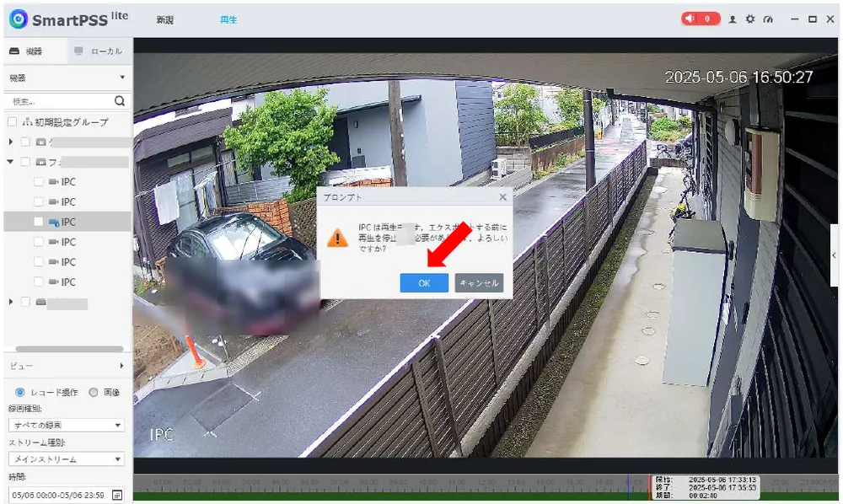
Task: Collapse second expanded device node
Action: click(10, 162)
